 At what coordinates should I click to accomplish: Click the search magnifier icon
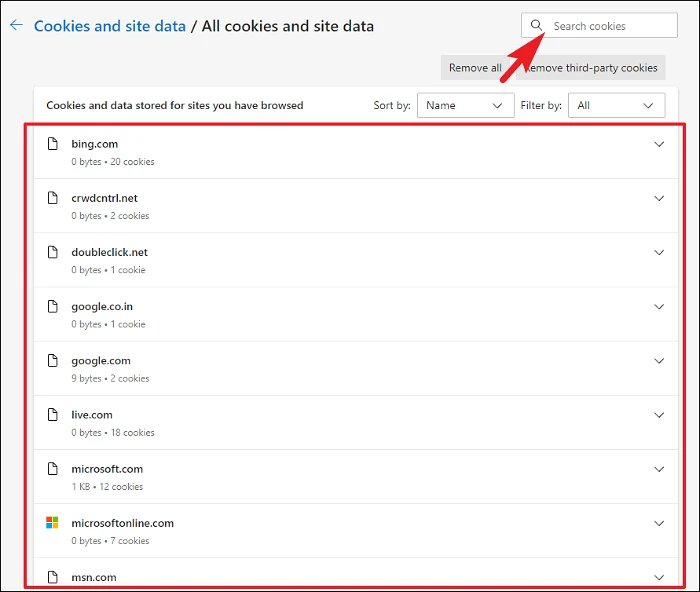pos(536,25)
